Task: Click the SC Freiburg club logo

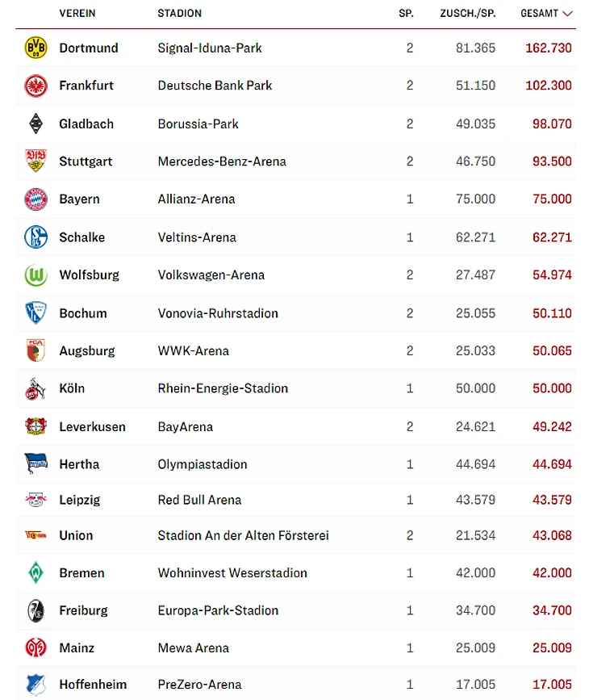Action: pos(36,610)
